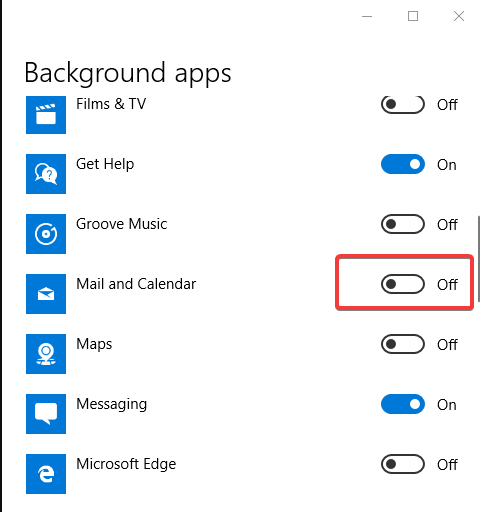
Task: Click the Get Help chat icon
Action: [x=46, y=174]
